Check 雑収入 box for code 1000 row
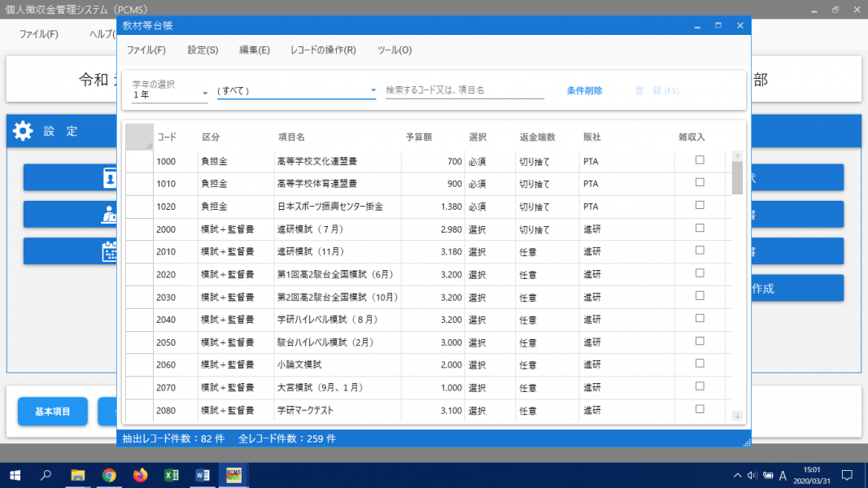Image resolution: width=868 pixels, height=488 pixels. (x=699, y=160)
